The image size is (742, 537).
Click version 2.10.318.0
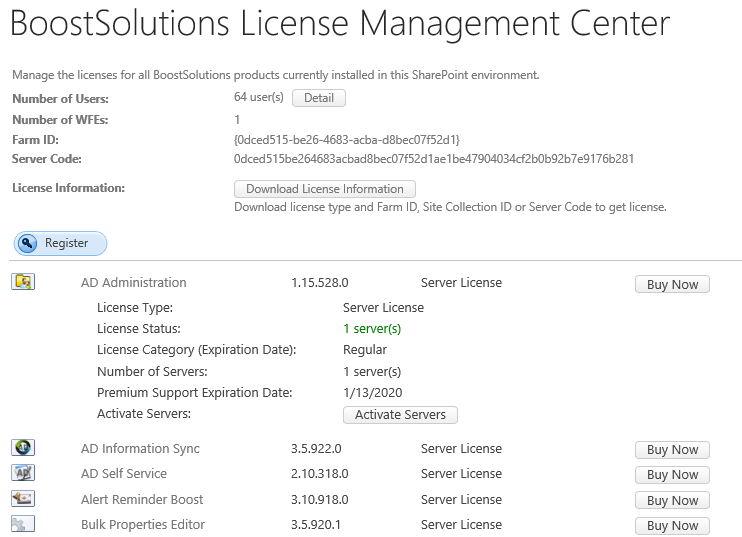319,474
